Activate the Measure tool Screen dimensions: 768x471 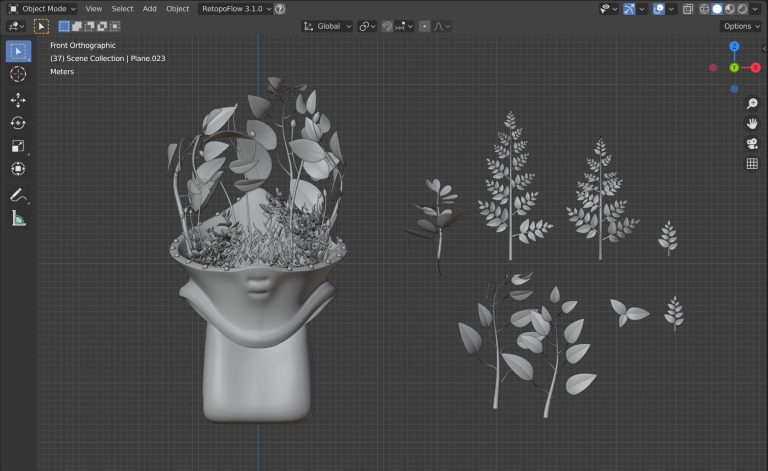18,218
